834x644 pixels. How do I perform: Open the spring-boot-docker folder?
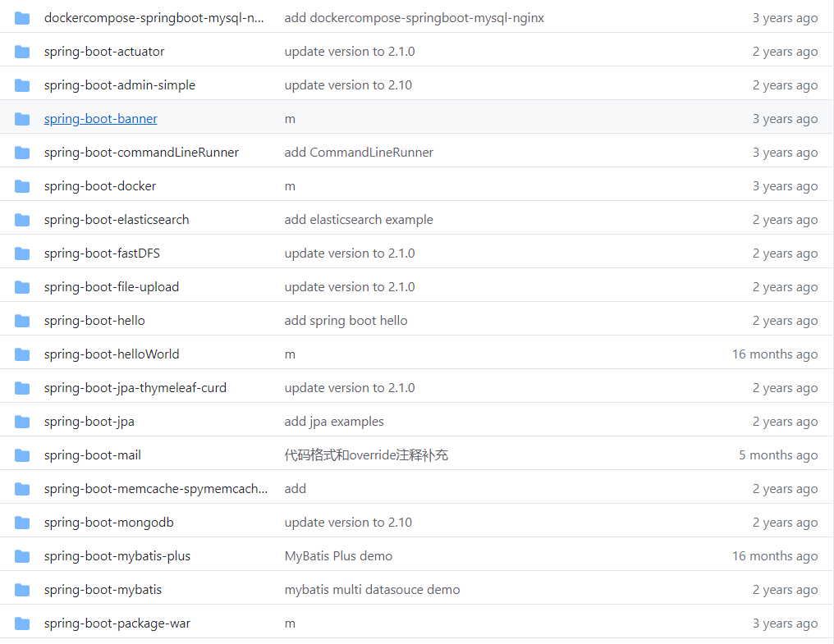click(x=100, y=186)
